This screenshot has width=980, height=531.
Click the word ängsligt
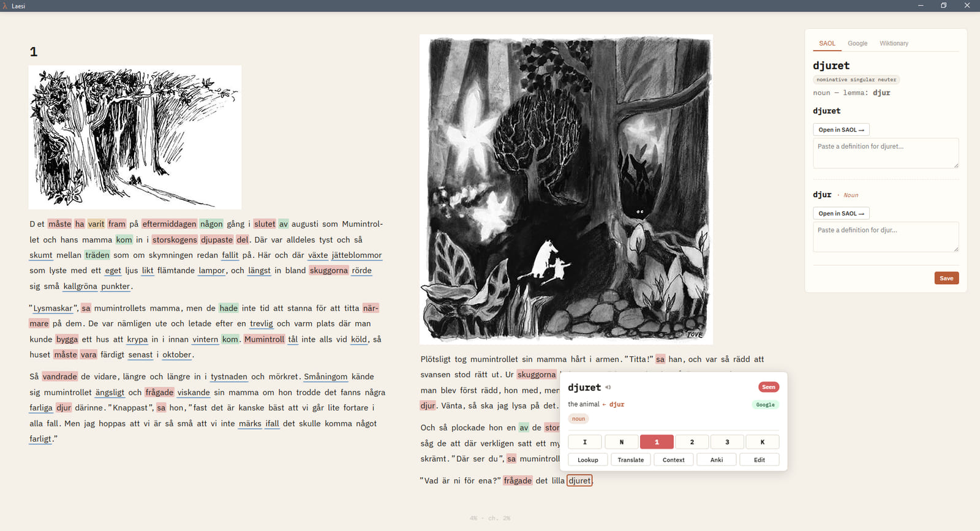(x=110, y=393)
